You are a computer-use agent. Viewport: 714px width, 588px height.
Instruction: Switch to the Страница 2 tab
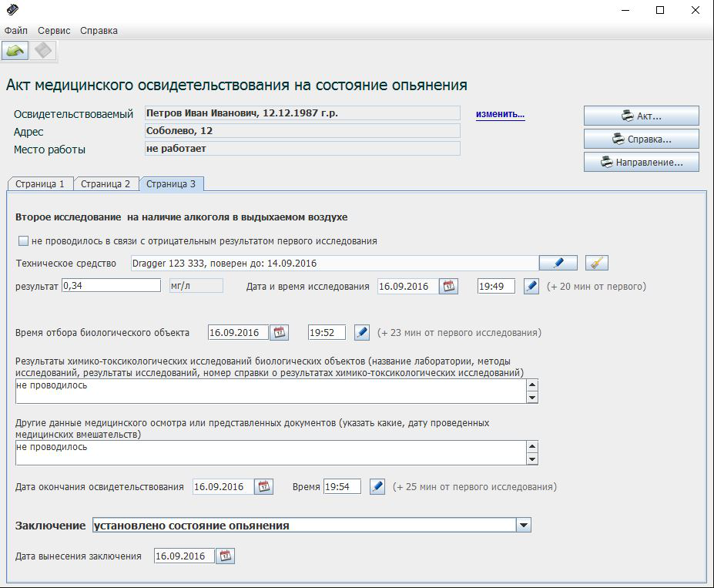106,184
